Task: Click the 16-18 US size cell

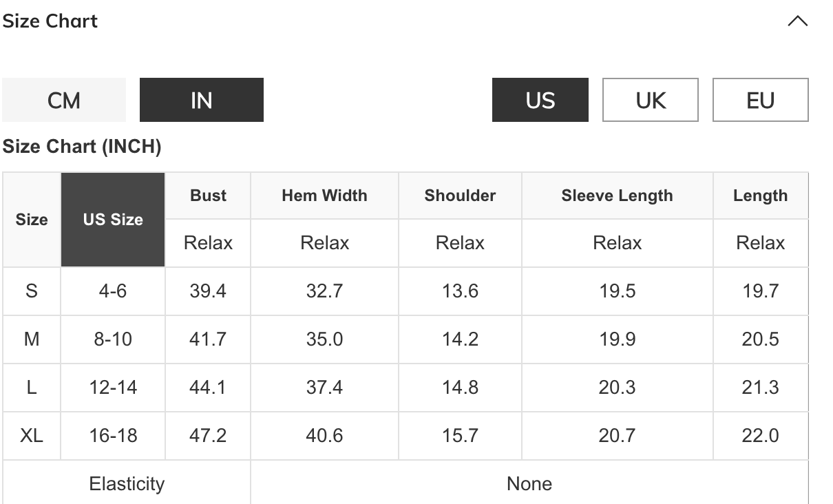Action: pos(113,436)
